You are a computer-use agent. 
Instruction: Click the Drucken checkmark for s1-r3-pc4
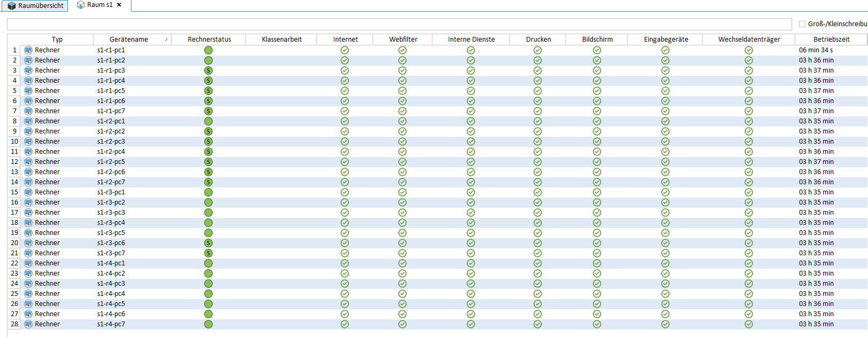click(538, 223)
